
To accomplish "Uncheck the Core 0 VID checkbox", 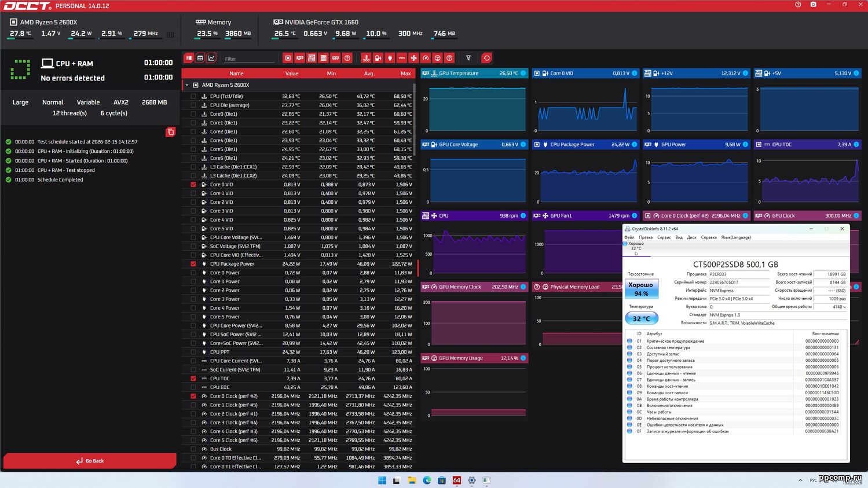I will [x=193, y=185].
